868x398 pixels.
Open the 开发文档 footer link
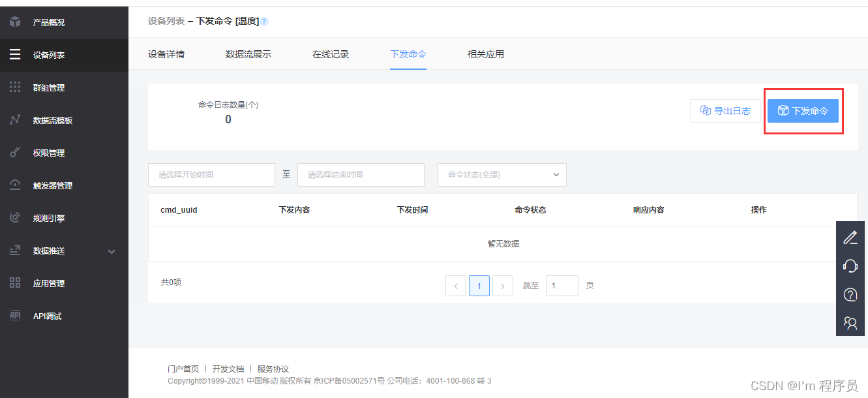tap(230, 369)
